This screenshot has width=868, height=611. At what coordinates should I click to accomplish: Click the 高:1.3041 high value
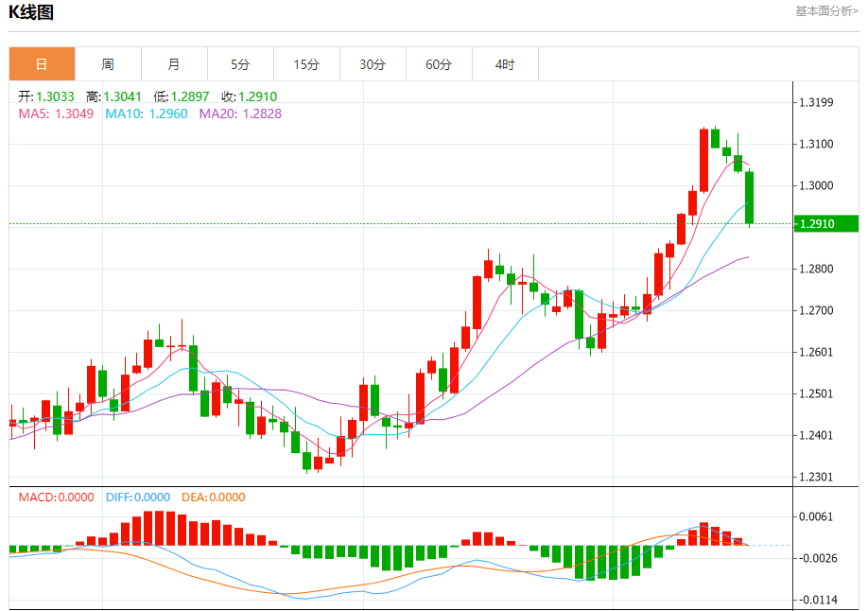[114, 96]
